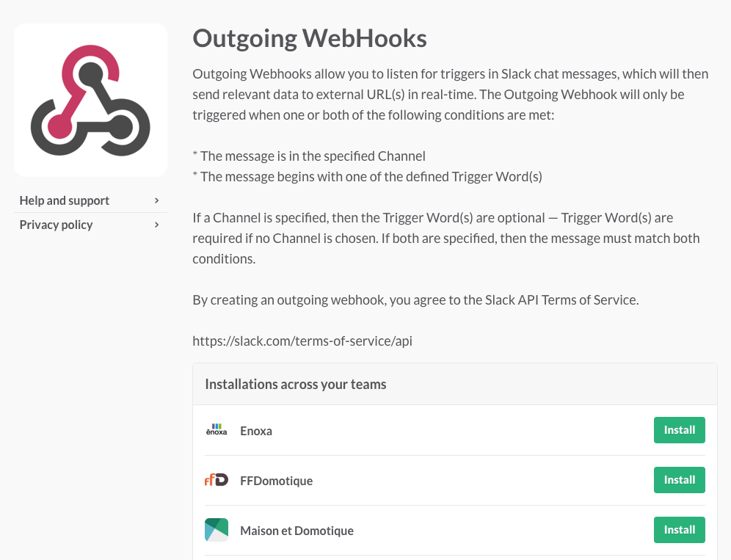Screen dimensions: 731x560
Task: Click the FFDomotique team logo
Action: 217,480
